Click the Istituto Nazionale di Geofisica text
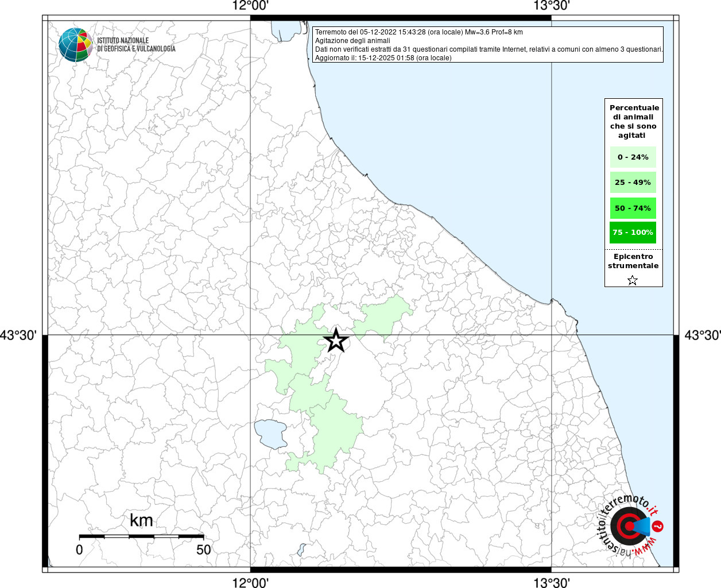The image size is (721, 588). tap(136, 45)
